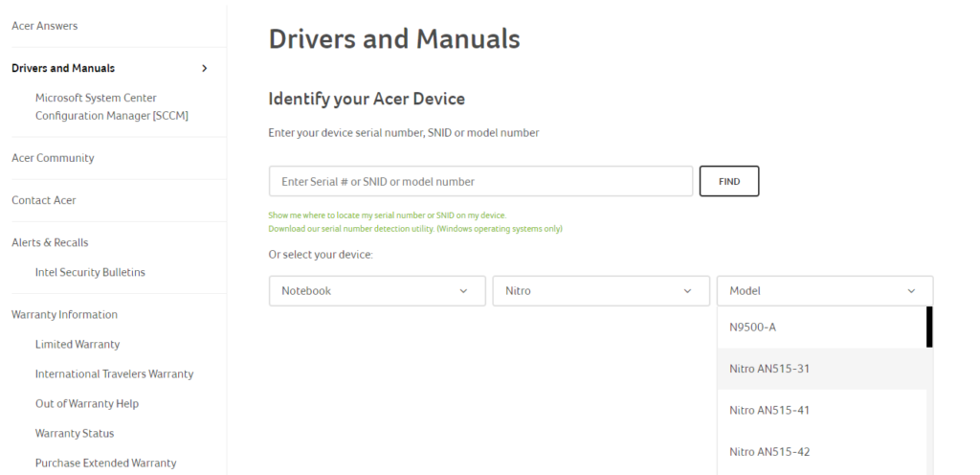Viewport: 980px width, 475px height.
Task: Open the serial number location help link
Action: click(387, 215)
